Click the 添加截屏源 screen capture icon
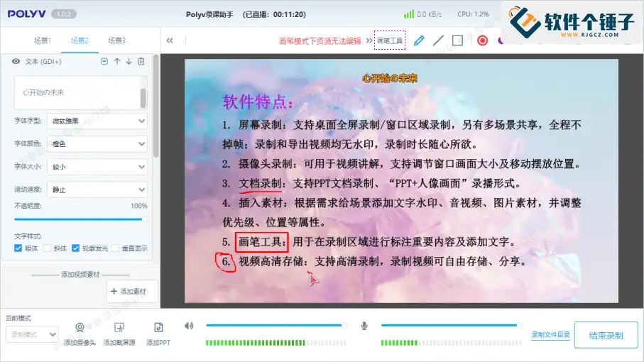This screenshot has height=362, width=644. click(119, 327)
